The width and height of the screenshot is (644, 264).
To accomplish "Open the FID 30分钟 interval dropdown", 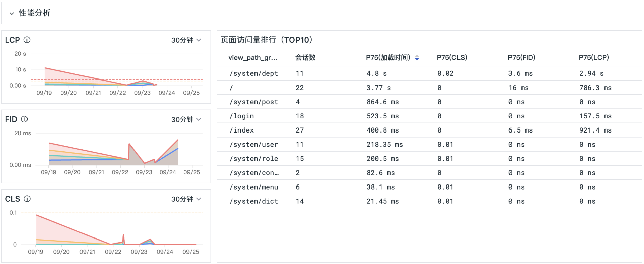I will click(x=186, y=119).
